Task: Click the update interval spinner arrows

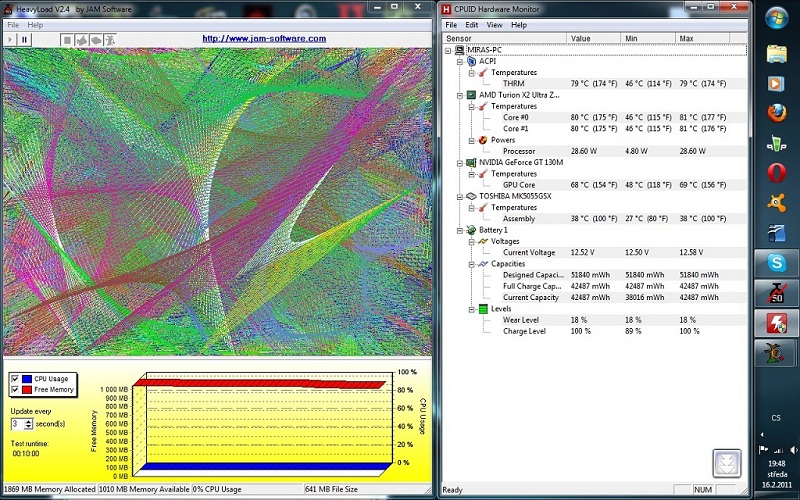Action: point(29,424)
